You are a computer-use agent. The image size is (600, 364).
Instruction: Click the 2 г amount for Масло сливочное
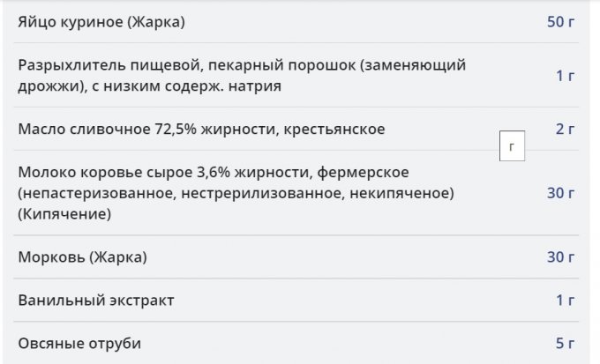(566, 130)
